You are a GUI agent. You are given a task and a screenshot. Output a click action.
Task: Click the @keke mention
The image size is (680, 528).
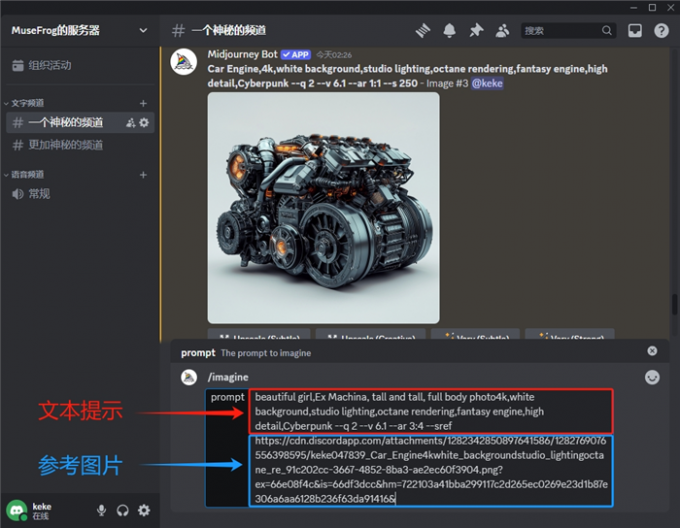click(x=487, y=83)
